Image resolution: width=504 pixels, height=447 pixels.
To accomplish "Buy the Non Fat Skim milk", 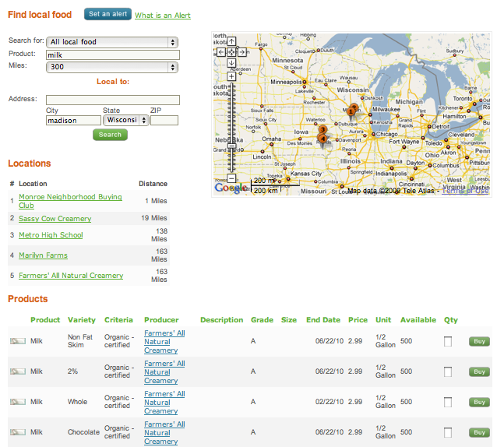I will tap(479, 341).
